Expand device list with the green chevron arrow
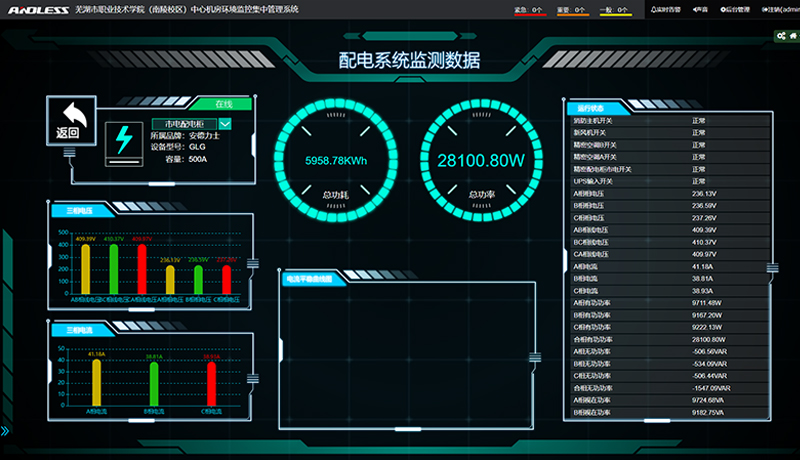The height and width of the screenshot is (460, 800). tap(224, 123)
